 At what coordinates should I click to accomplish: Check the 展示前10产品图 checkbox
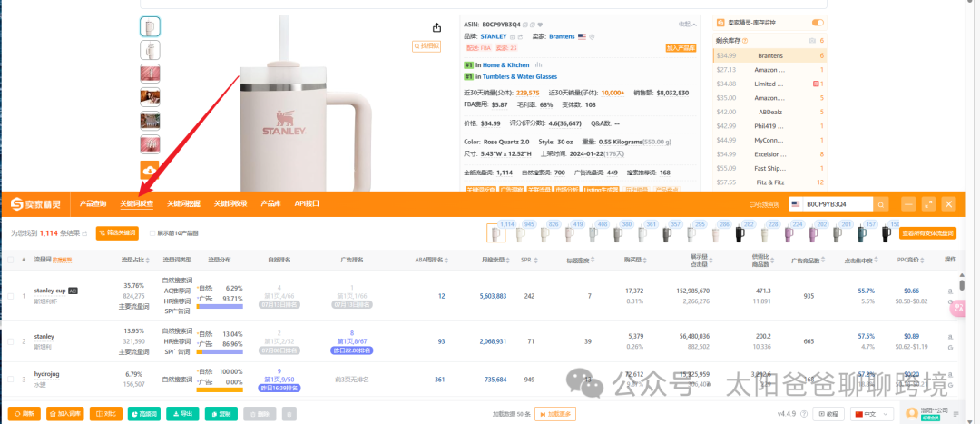[x=152, y=233]
